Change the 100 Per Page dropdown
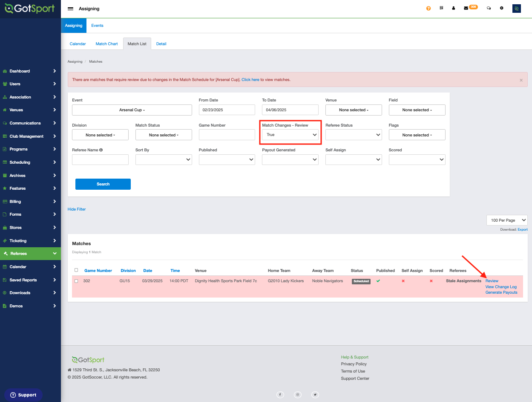This screenshot has height=402, width=532. 507,220
